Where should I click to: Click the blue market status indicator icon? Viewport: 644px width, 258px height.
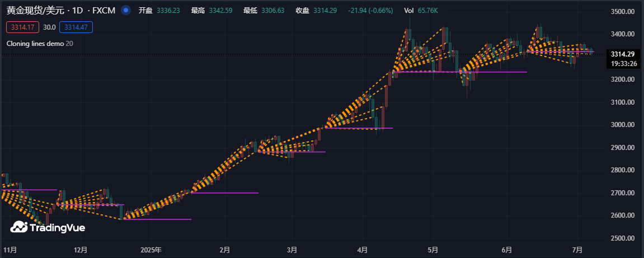pos(126,11)
